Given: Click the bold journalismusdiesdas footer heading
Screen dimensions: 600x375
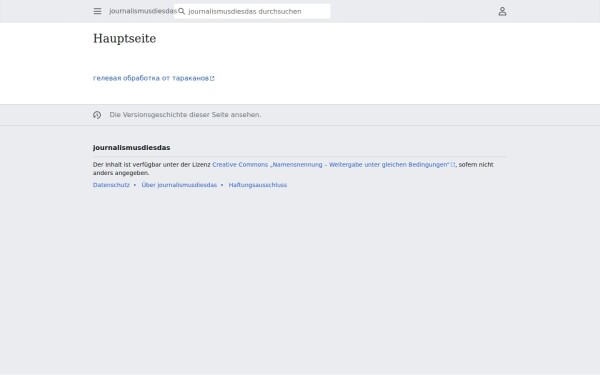Looking at the screenshot, I should pyautogui.click(x=132, y=148).
